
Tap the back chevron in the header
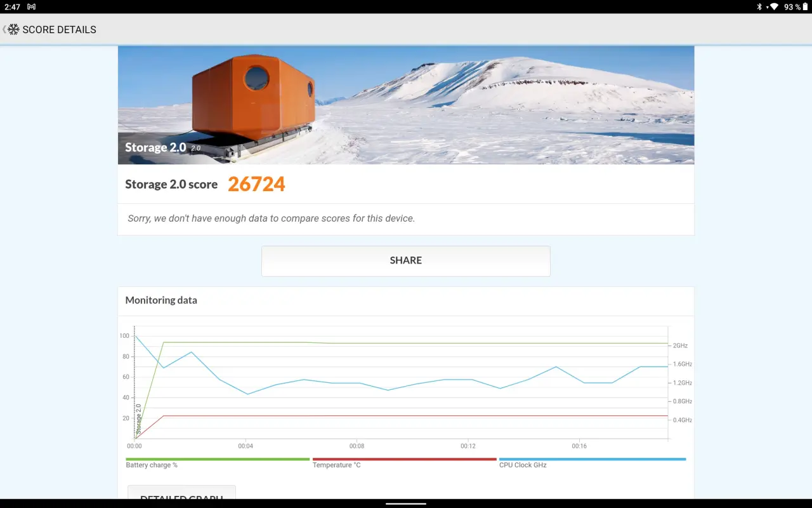pos(4,30)
